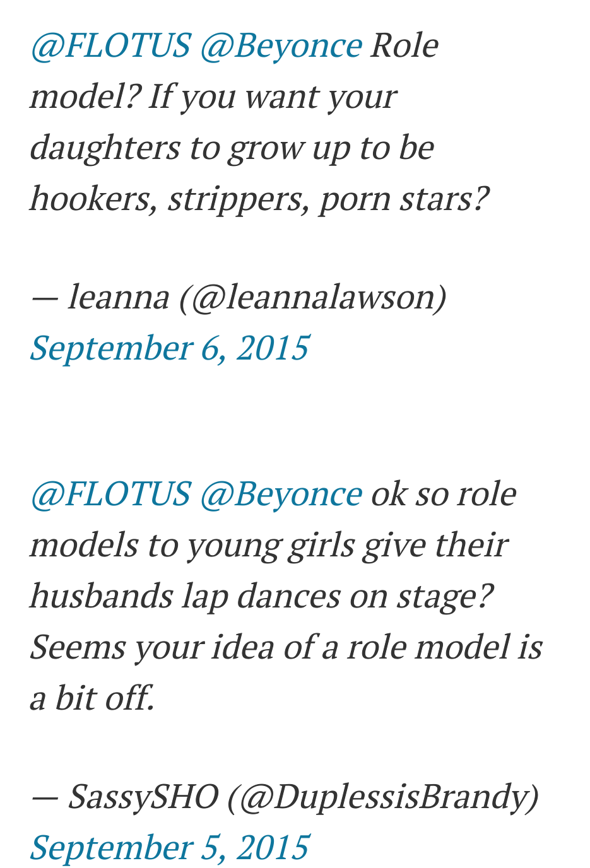Click the words 'ok so role'

443,494
